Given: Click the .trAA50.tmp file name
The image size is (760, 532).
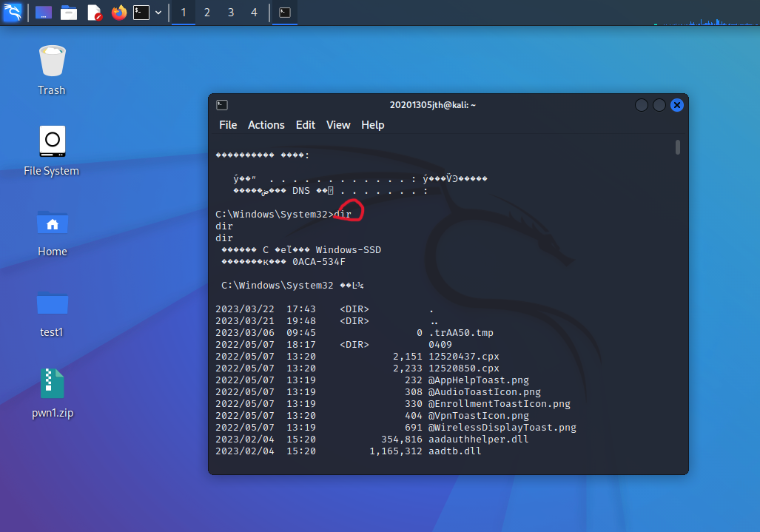Looking at the screenshot, I should pyautogui.click(x=461, y=333).
